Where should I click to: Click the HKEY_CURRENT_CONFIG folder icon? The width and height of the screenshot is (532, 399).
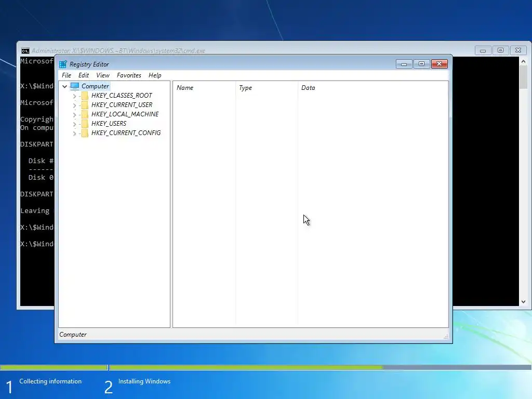tap(85, 133)
